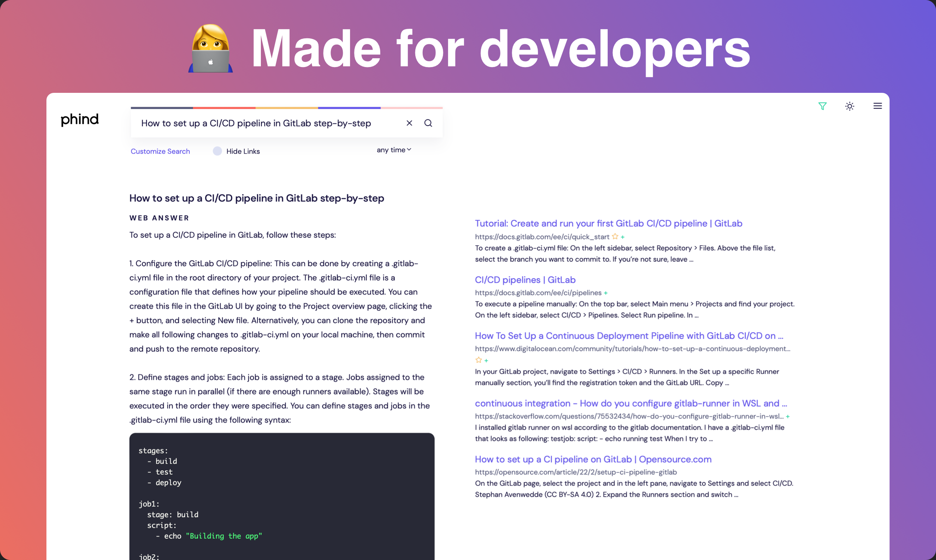Click step '1. Configure the GitLab CI/CD pipeline' text
The image size is (936, 560).
[281, 306]
